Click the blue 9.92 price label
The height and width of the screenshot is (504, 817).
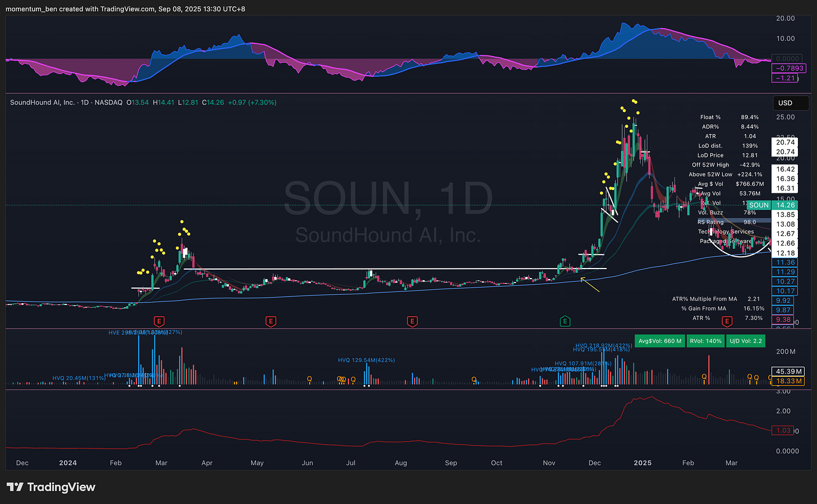[783, 300]
